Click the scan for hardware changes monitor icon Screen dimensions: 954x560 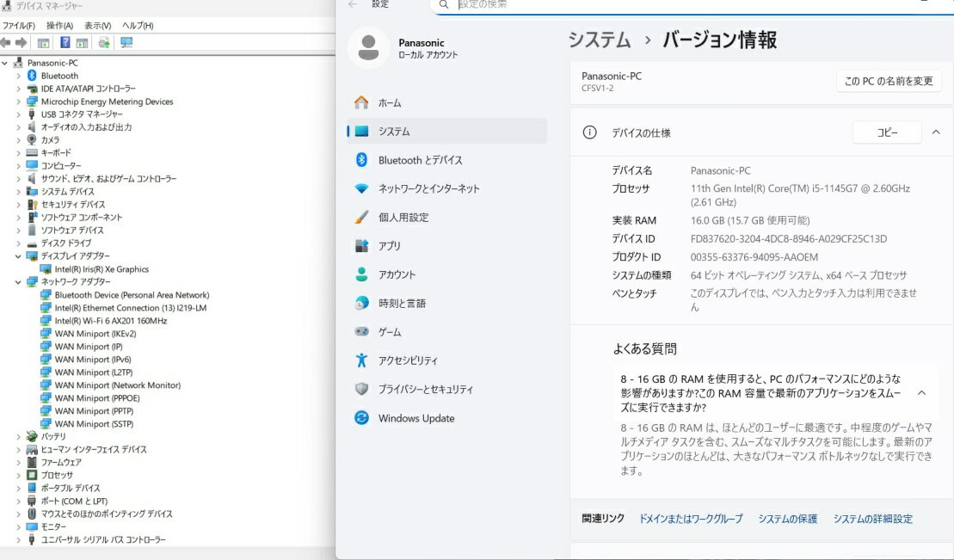tap(126, 43)
